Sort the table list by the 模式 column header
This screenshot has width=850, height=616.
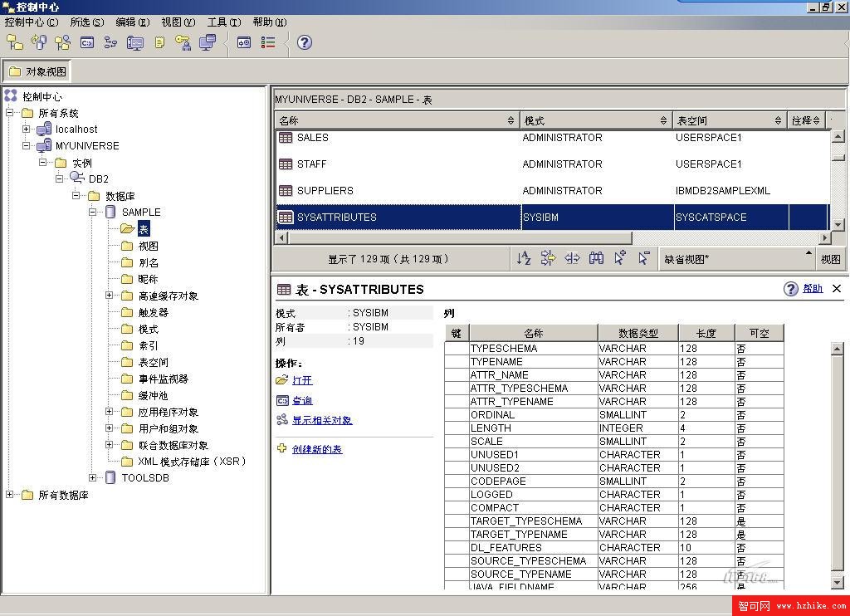click(596, 120)
